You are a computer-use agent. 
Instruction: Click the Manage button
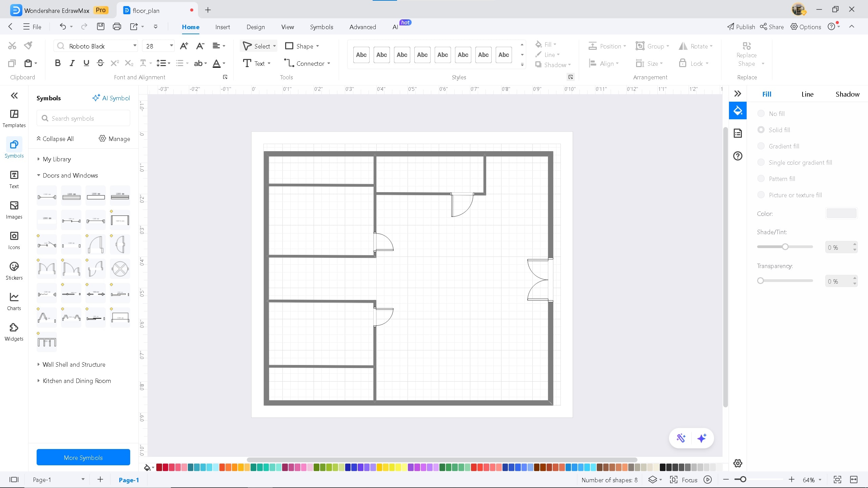click(114, 139)
